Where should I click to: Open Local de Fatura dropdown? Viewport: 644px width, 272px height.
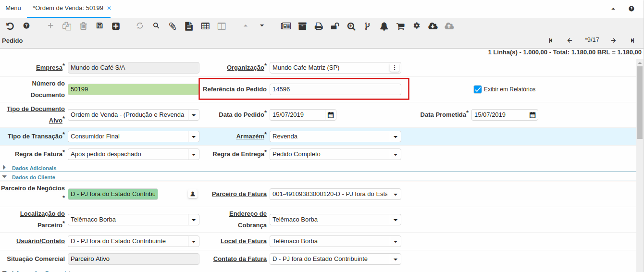point(396,241)
